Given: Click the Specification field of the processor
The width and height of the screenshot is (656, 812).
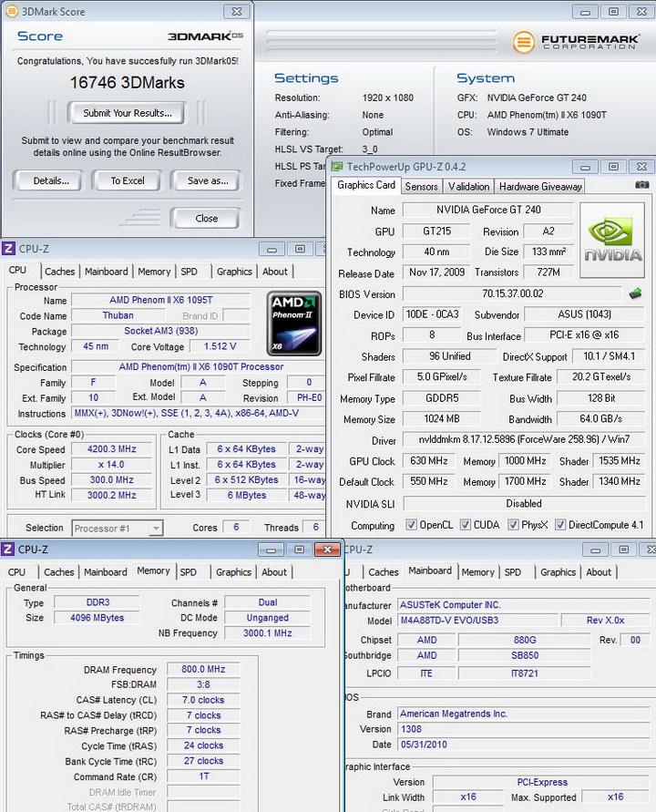Looking at the screenshot, I should 200,366.
